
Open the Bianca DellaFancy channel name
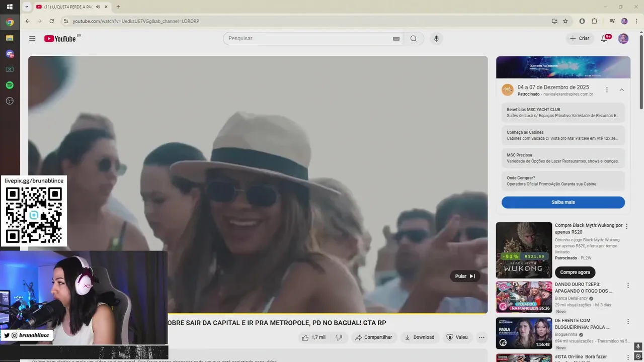pos(572,298)
